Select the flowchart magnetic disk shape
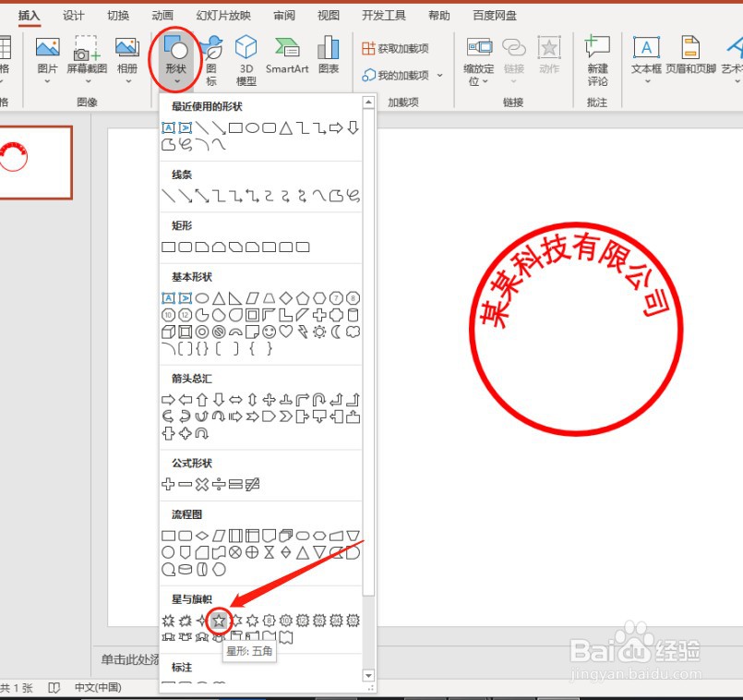Image resolution: width=743 pixels, height=700 pixels. (x=186, y=569)
